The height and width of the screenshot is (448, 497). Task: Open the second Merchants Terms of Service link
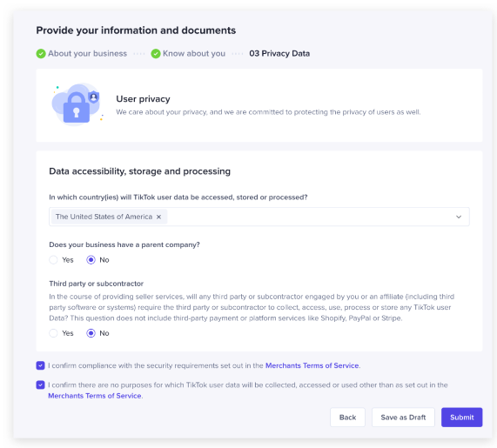pyautogui.click(x=95, y=396)
